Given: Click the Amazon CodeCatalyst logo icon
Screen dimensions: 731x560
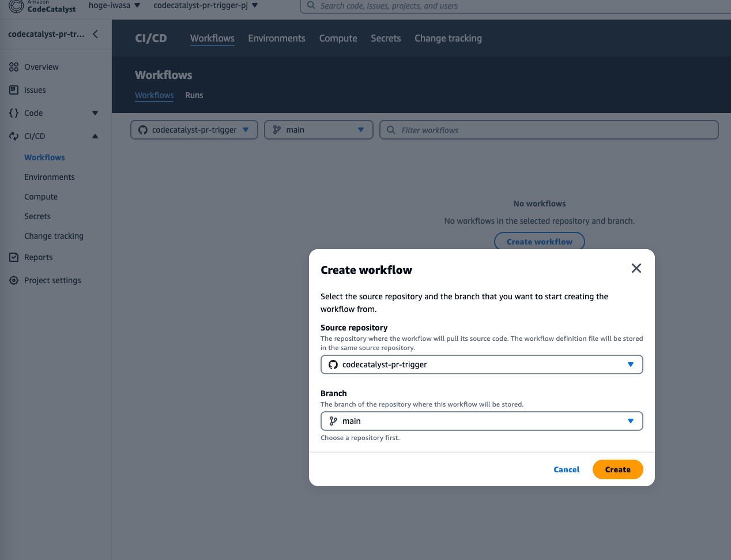Looking at the screenshot, I should [x=16, y=6].
